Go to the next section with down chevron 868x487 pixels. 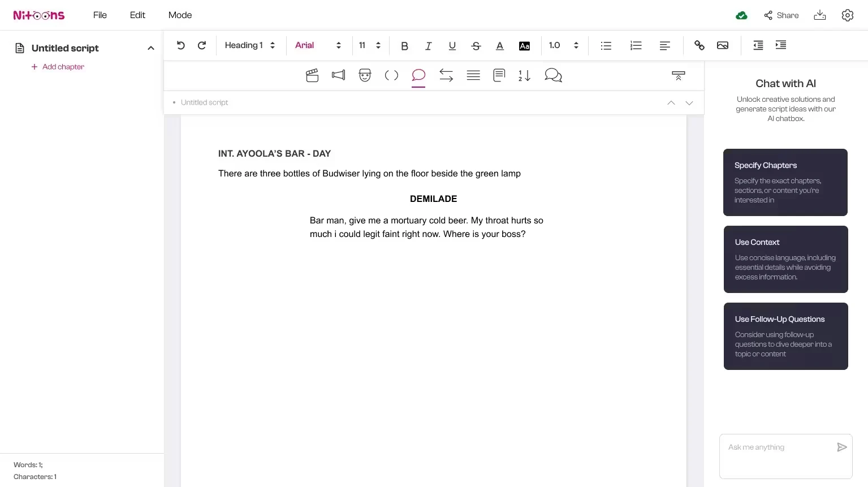click(x=689, y=103)
